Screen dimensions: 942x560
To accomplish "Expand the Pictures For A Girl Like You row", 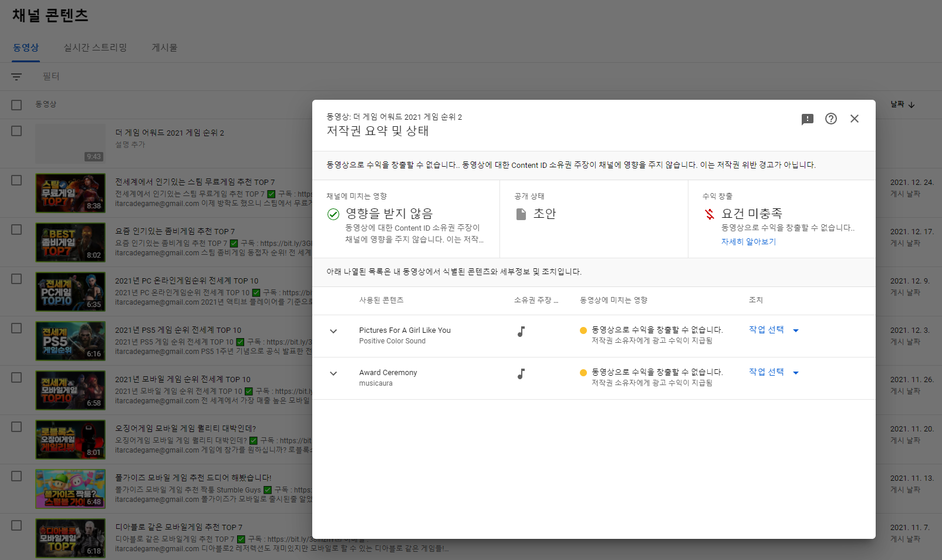I will click(x=333, y=331).
